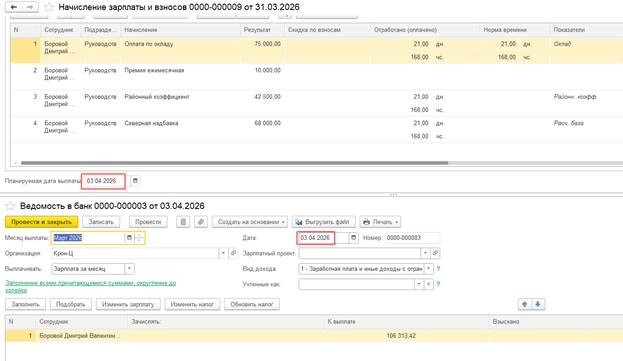
Task: Select the Премия ежемесячная row
Action: (x=317, y=76)
